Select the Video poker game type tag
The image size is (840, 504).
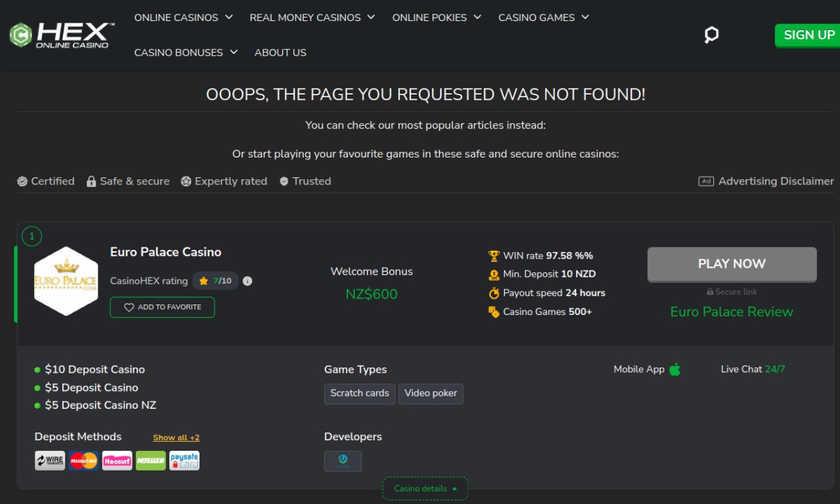(430, 394)
